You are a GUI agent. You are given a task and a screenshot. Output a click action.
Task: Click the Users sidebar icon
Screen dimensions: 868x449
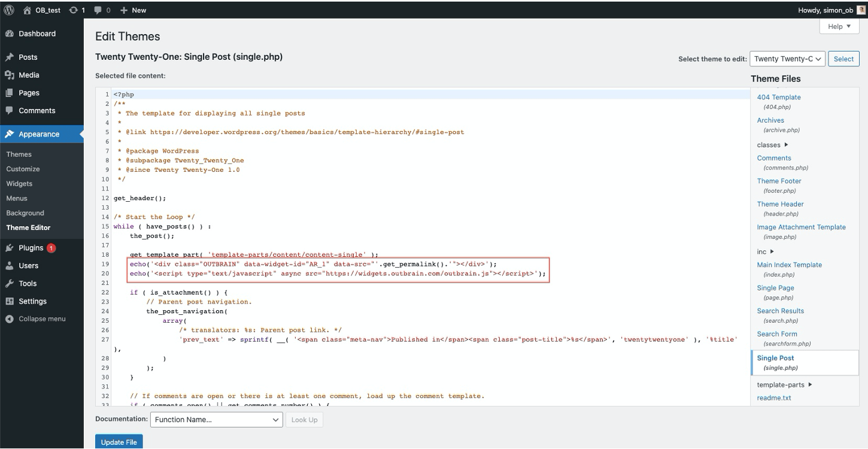pos(10,265)
